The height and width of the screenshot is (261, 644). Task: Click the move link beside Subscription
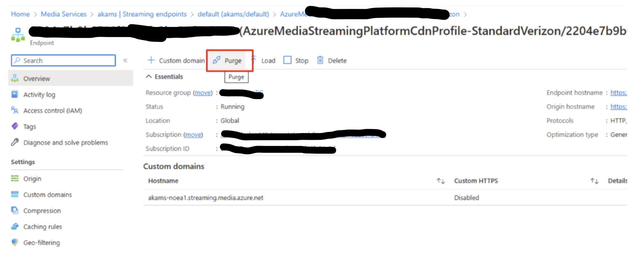point(193,135)
